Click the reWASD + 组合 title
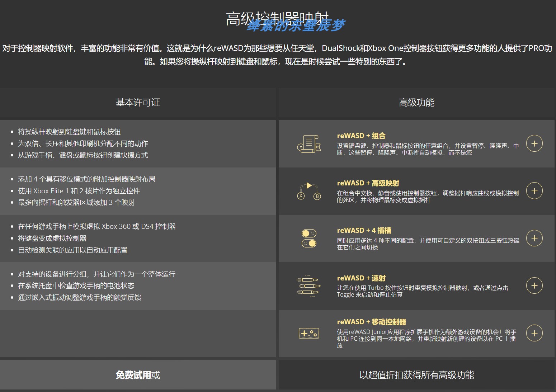 [361, 136]
